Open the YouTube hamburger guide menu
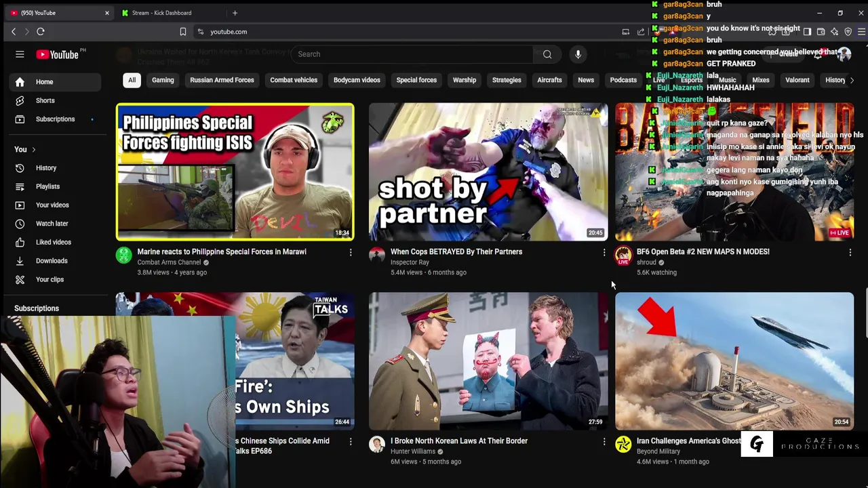868x488 pixels. pos(20,54)
